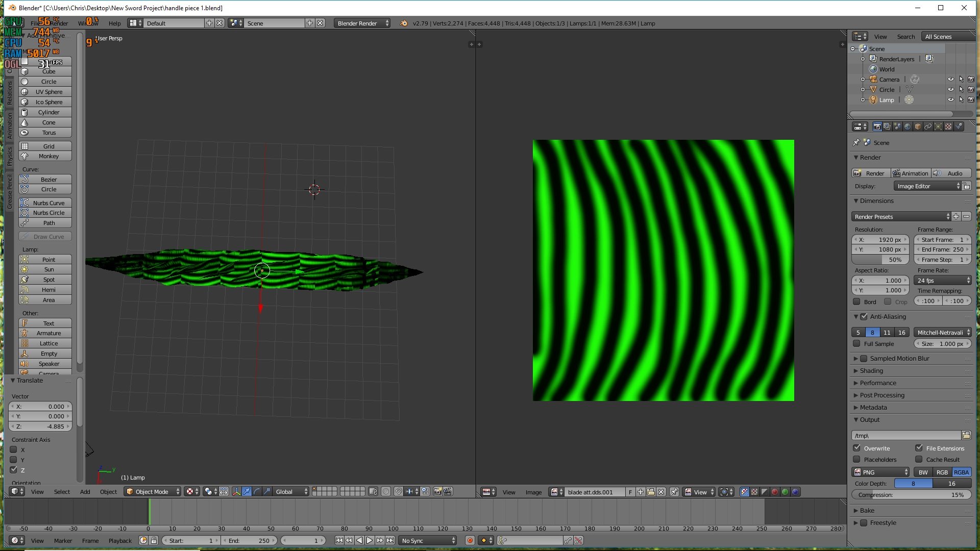The width and height of the screenshot is (980, 551).
Task: Show the blue channel in image editor
Action: click(x=795, y=492)
